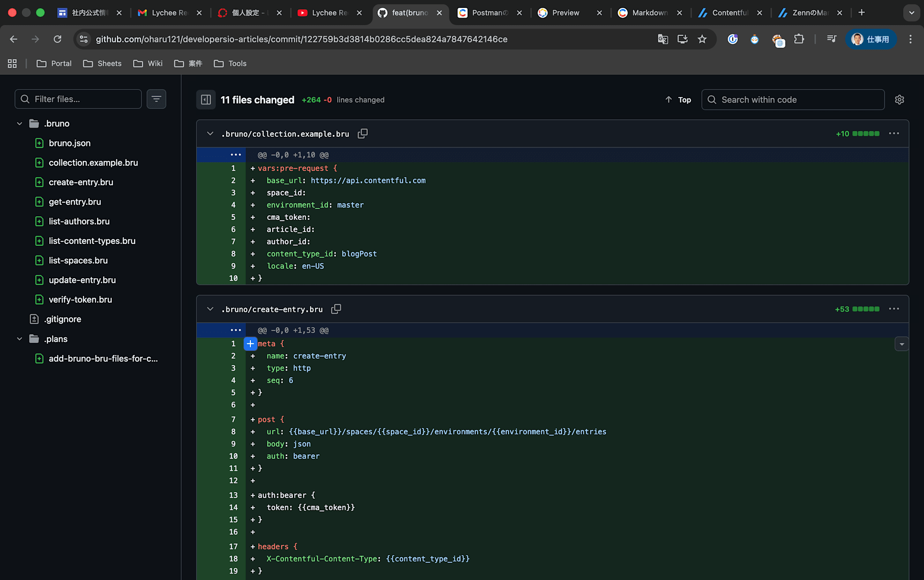
Task: Jump to Top of page
Action: [x=678, y=100]
